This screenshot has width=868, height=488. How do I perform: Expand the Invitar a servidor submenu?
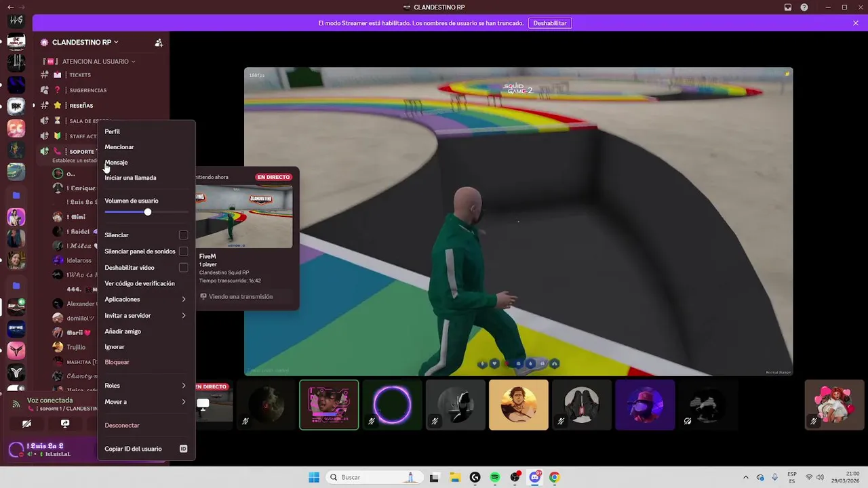click(146, 316)
